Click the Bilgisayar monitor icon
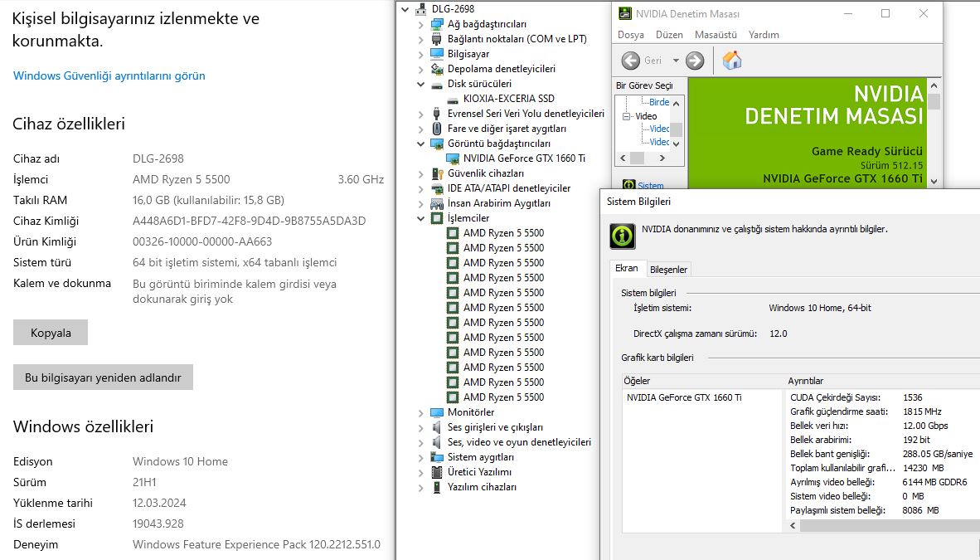Image resolution: width=980 pixels, height=560 pixels. (x=437, y=54)
